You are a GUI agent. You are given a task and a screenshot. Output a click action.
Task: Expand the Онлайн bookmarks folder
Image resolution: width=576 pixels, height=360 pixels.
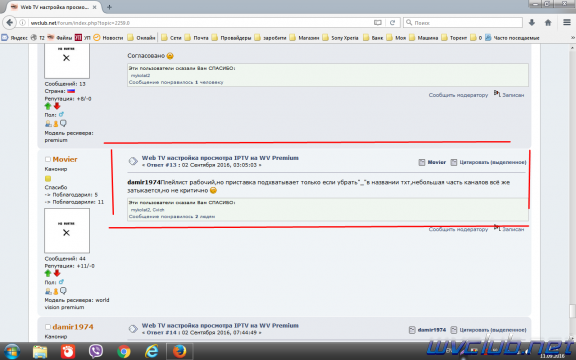pyautogui.click(x=141, y=37)
